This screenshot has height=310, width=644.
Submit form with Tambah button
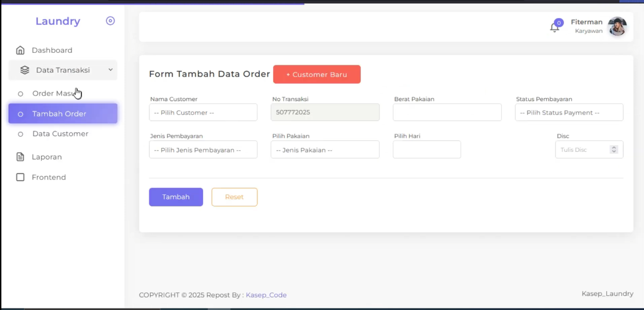coord(176,197)
